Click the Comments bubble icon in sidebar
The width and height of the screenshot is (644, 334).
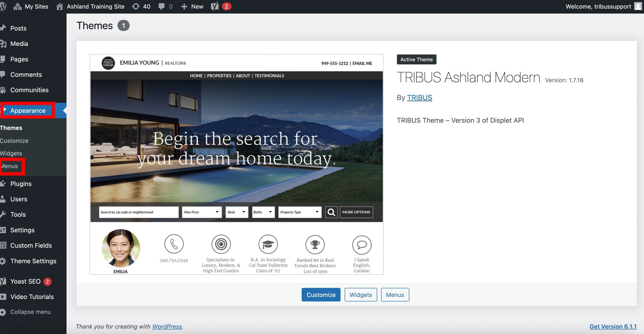pos(3,75)
